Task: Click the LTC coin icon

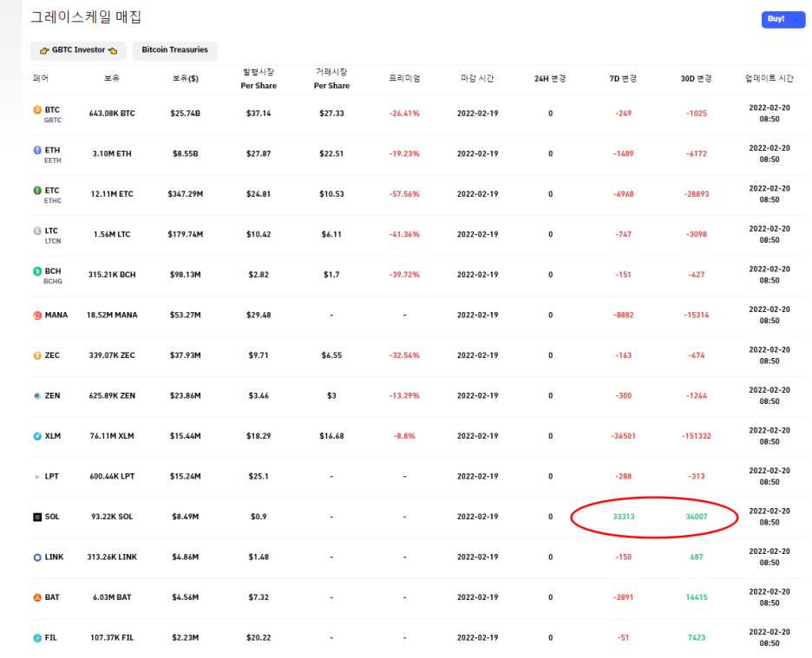Action: tap(37, 231)
